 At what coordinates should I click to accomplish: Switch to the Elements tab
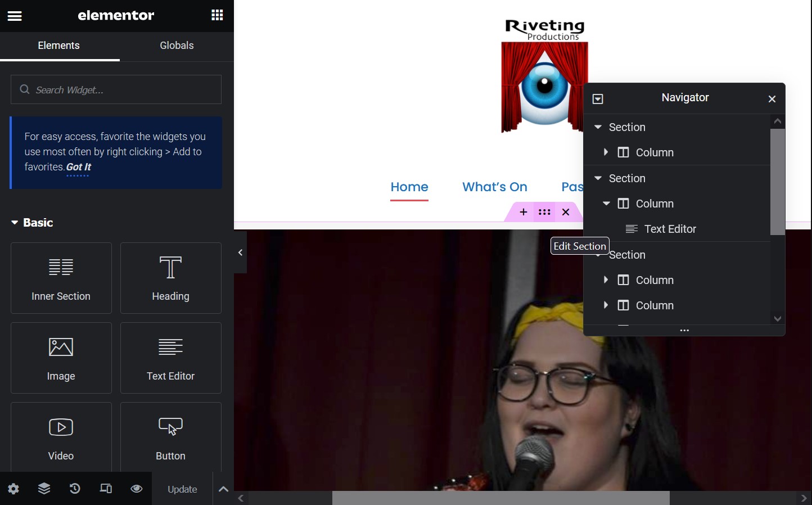click(x=58, y=46)
